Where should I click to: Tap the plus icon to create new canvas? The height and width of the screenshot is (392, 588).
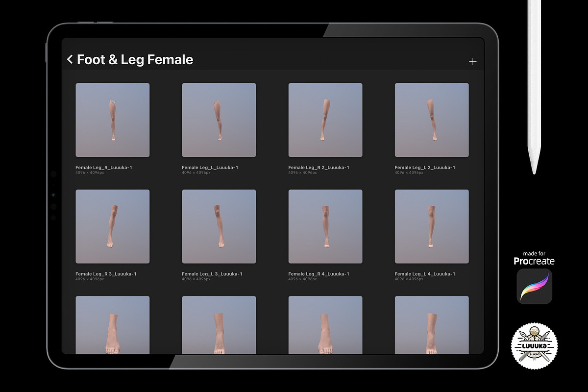(x=473, y=61)
